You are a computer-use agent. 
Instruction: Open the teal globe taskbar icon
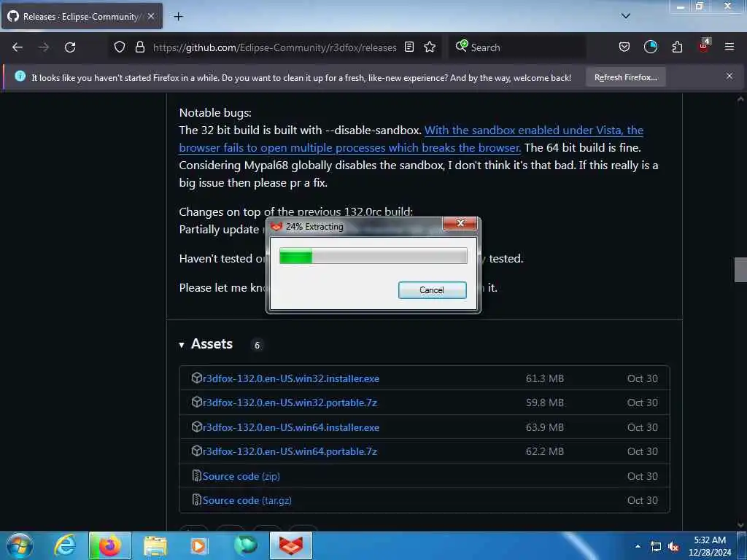tap(245, 545)
